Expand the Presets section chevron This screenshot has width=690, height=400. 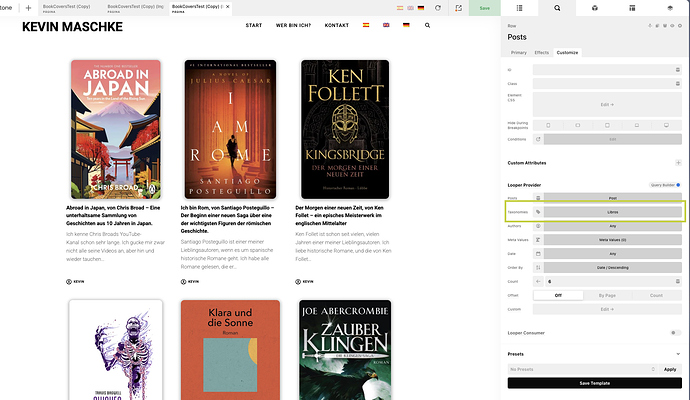click(677, 353)
